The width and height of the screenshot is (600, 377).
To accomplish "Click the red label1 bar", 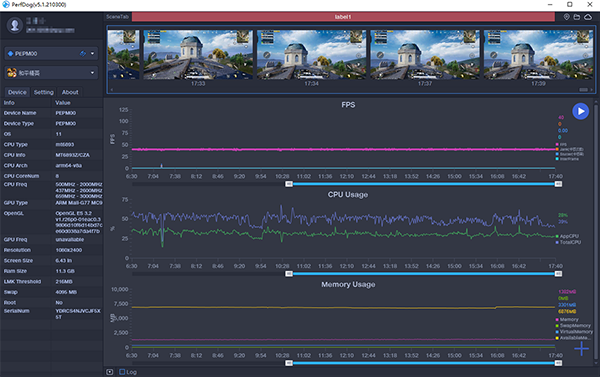I will pos(343,17).
